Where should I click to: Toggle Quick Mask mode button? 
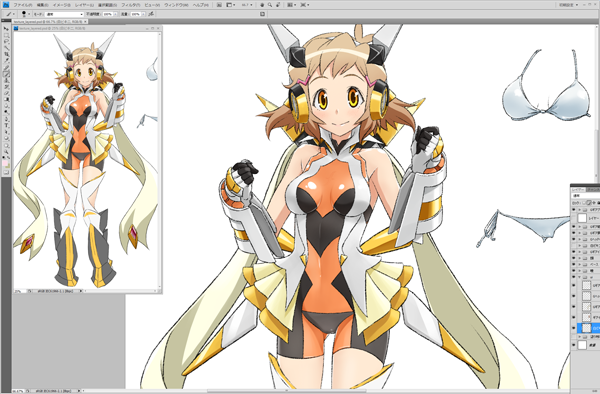[x=6, y=172]
